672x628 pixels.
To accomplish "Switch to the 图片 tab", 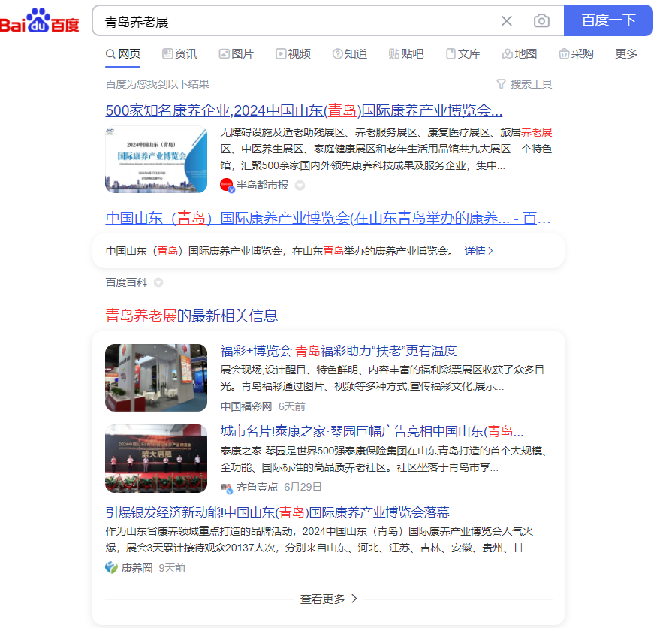I will pos(236,54).
